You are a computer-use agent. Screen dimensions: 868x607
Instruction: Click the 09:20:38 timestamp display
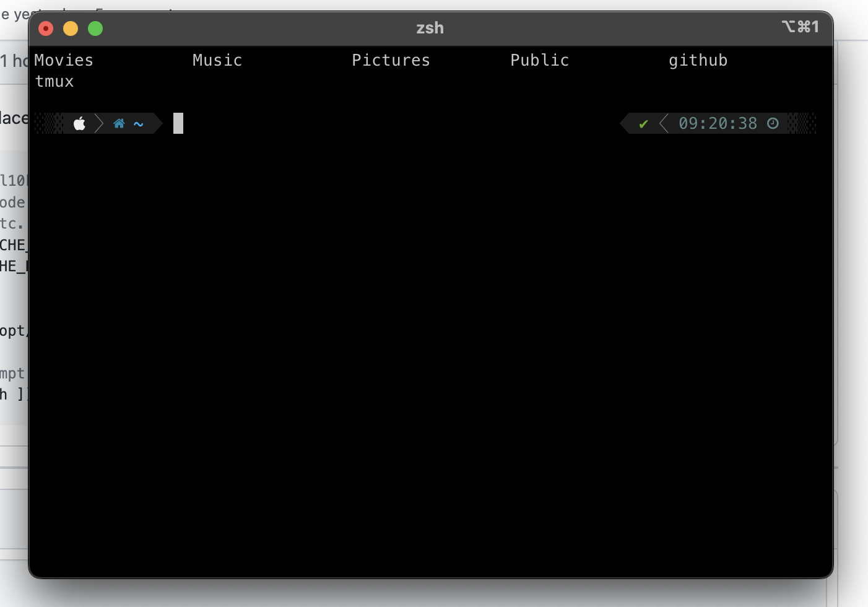(718, 123)
